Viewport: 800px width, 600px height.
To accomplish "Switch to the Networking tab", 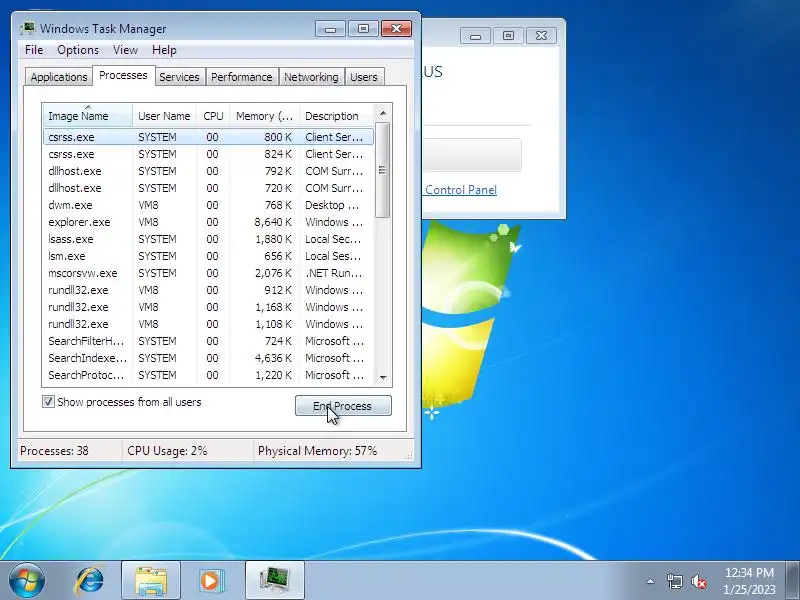I will pyautogui.click(x=311, y=77).
